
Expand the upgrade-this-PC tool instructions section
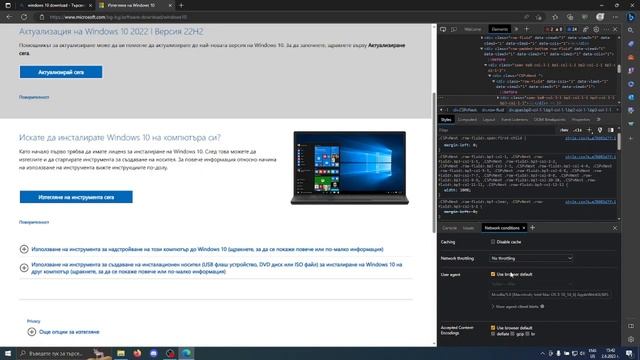tap(24, 249)
